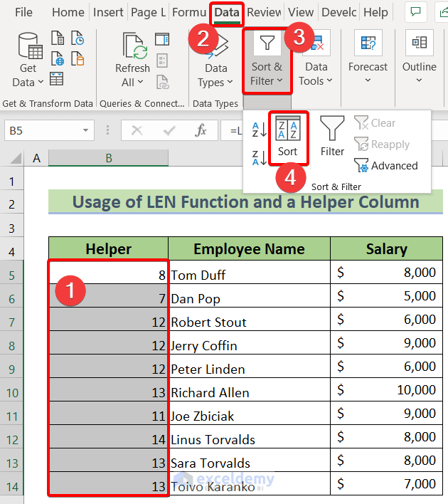Click the Edit Links icon

[x=163, y=82]
